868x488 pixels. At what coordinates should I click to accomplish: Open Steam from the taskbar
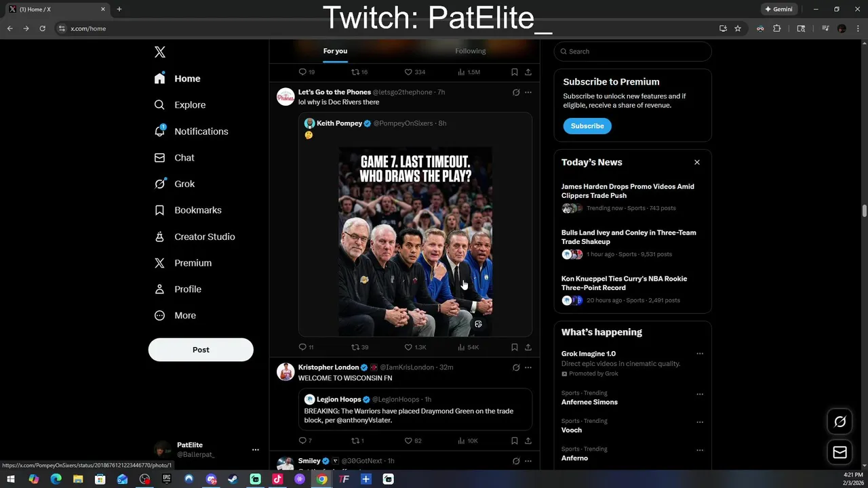tap(233, 479)
